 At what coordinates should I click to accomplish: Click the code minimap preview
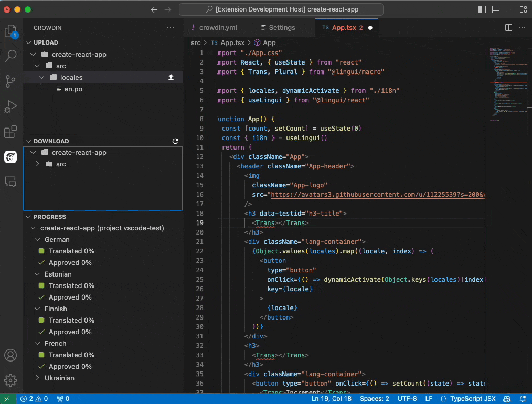[x=502, y=84]
